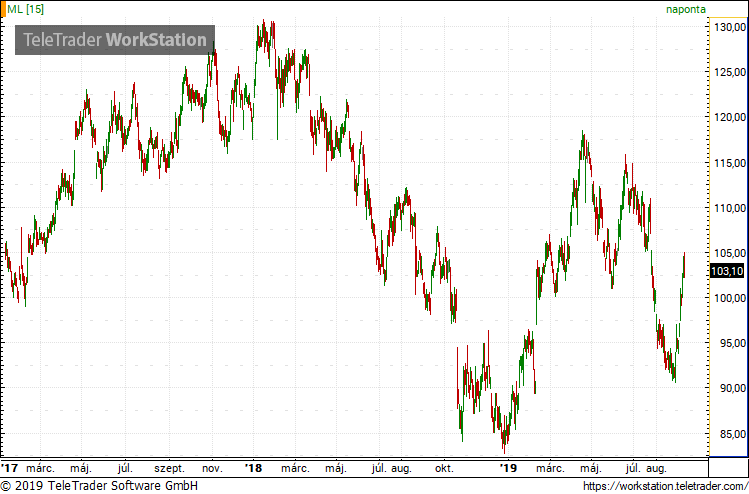Click the '19 year label on time axis
The height and width of the screenshot is (494, 749).
pyautogui.click(x=508, y=468)
